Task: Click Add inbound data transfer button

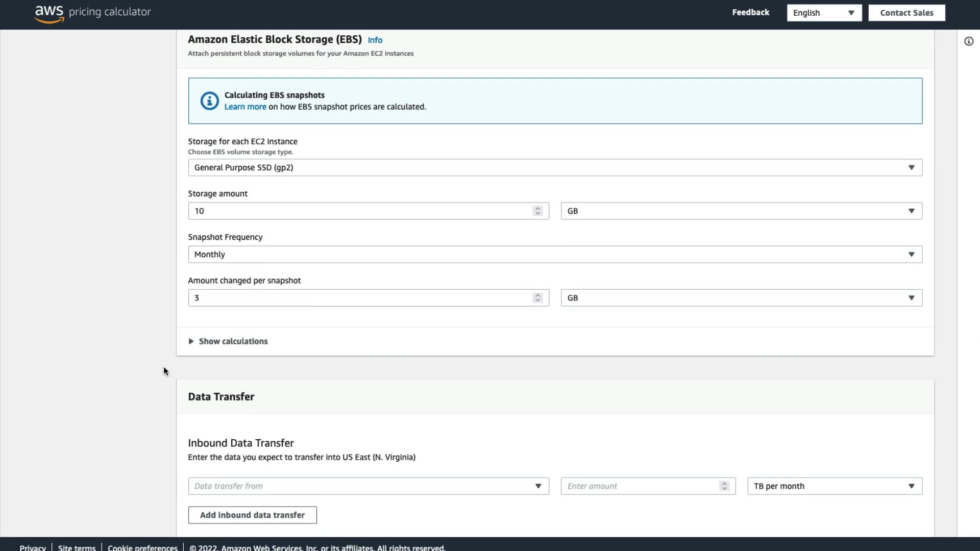Action: click(252, 515)
